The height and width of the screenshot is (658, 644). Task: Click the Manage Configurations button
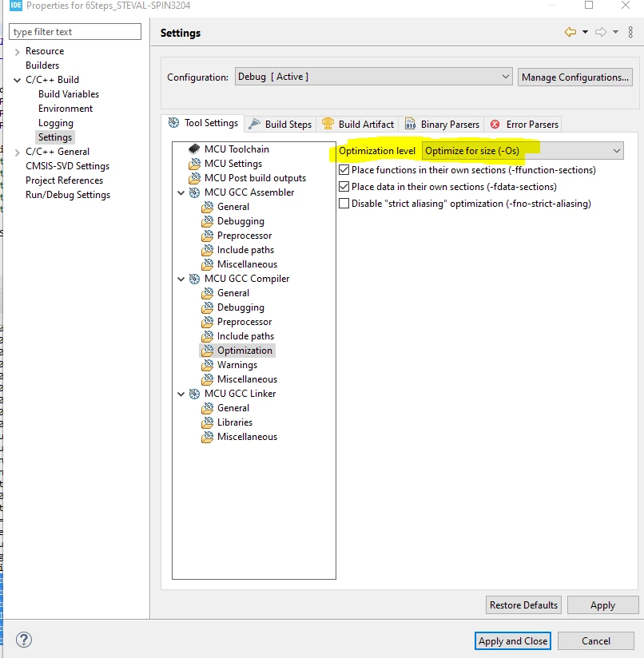click(x=575, y=77)
